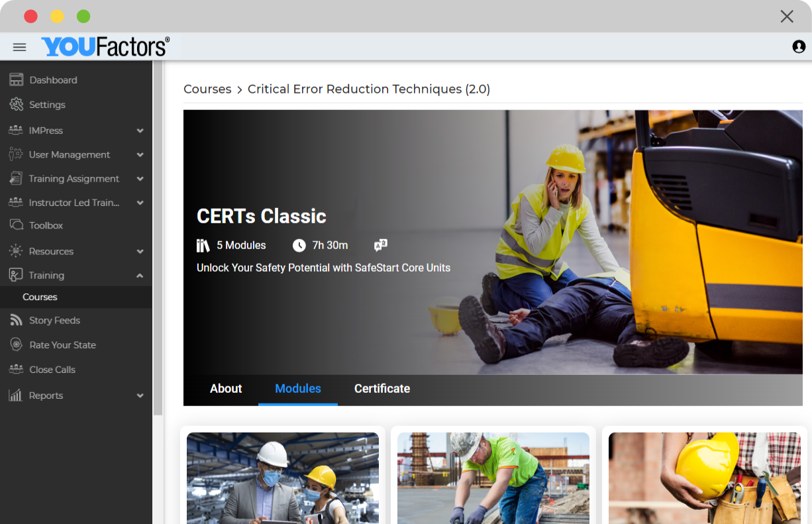Open the first module thumbnail
Screen dimensions: 812x524
[x=283, y=478]
